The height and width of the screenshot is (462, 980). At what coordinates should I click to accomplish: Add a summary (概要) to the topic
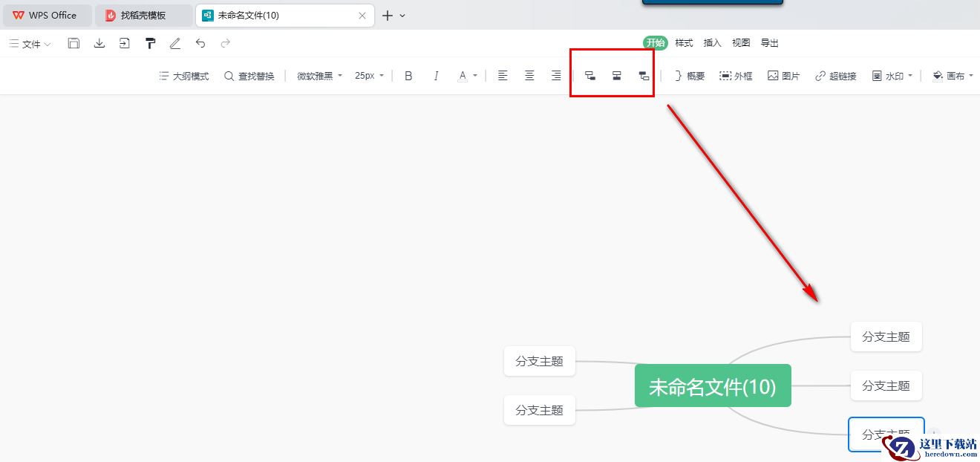click(689, 76)
